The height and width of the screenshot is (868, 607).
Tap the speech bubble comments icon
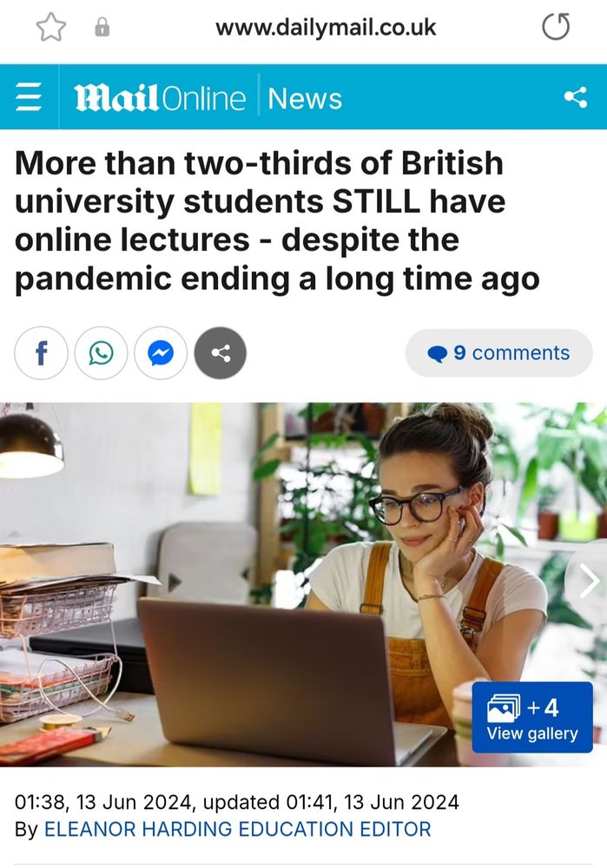pyautogui.click(x=438, y=354)
